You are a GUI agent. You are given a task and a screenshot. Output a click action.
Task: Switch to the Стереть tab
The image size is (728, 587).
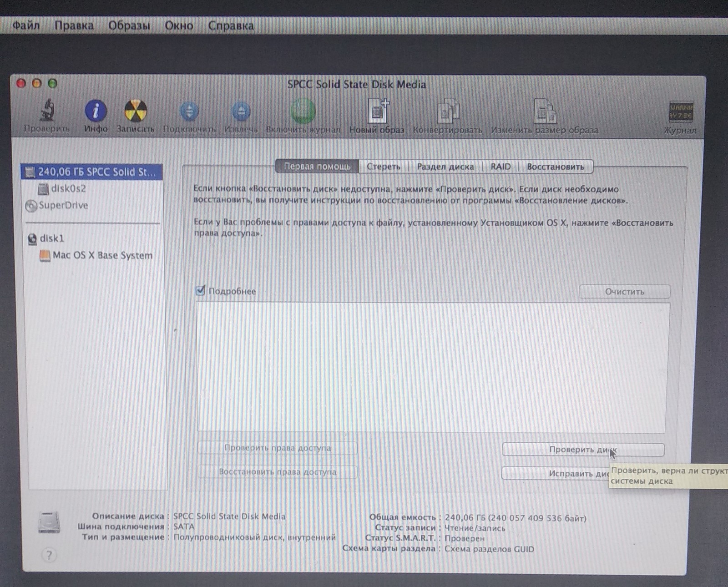click(384, 167)
